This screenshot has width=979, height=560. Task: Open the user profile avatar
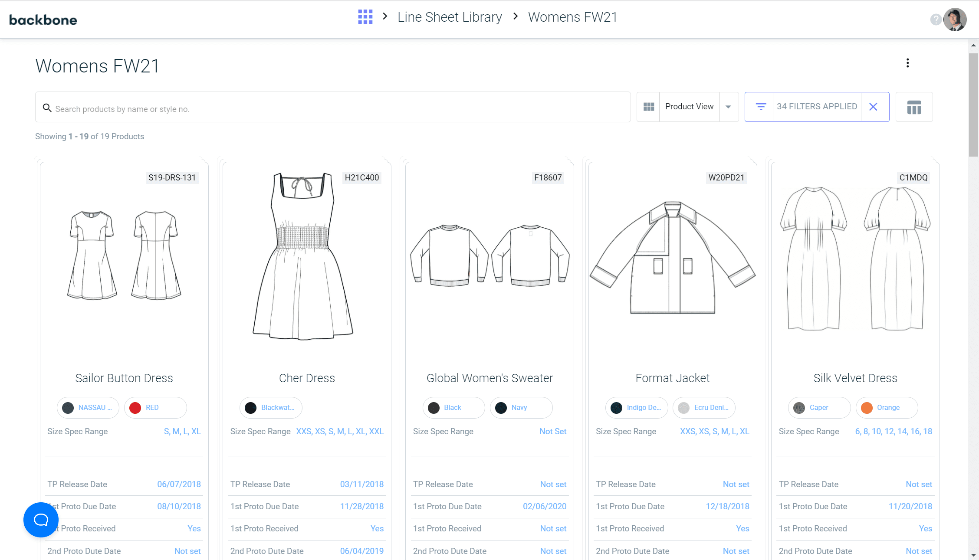point(955,20)
